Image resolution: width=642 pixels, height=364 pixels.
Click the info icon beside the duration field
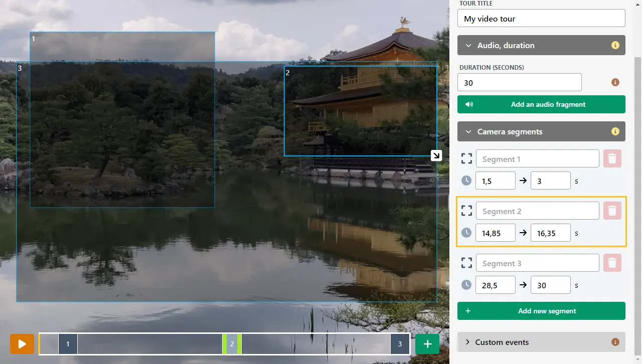(x=615, y=82)
